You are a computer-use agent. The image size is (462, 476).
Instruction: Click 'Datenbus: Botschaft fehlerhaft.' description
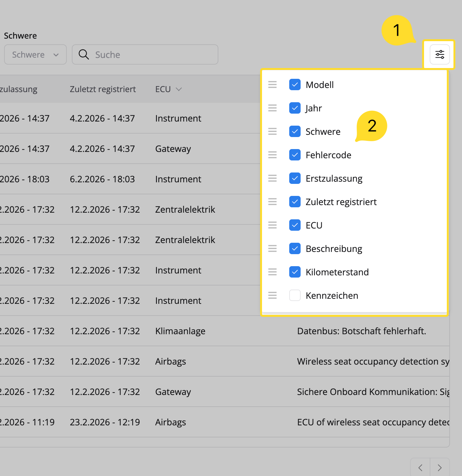tap(362, 331)
